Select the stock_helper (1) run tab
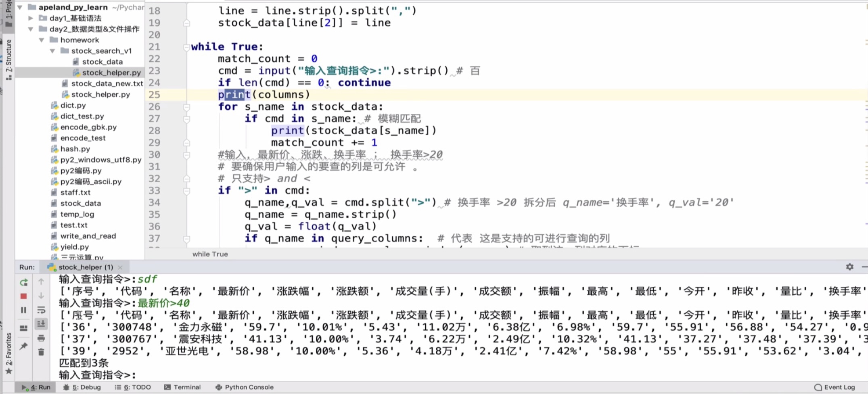The image size is (868, 394). pos(86,267)
